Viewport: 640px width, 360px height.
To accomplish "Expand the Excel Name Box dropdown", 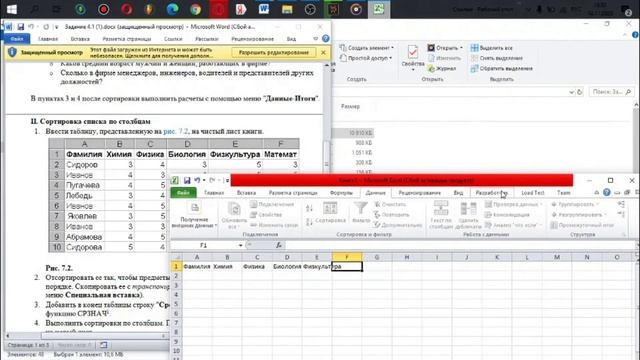I will 240,245.
